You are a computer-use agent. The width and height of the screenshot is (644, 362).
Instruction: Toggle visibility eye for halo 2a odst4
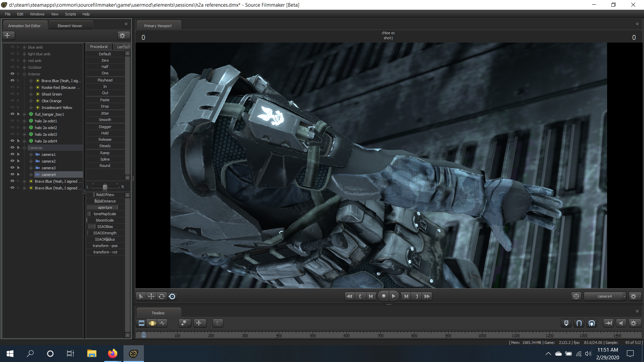[x=12, y=141]
